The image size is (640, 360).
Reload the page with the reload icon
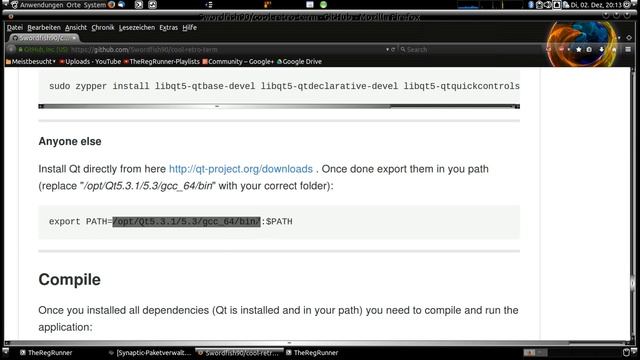tap(393, 49)
